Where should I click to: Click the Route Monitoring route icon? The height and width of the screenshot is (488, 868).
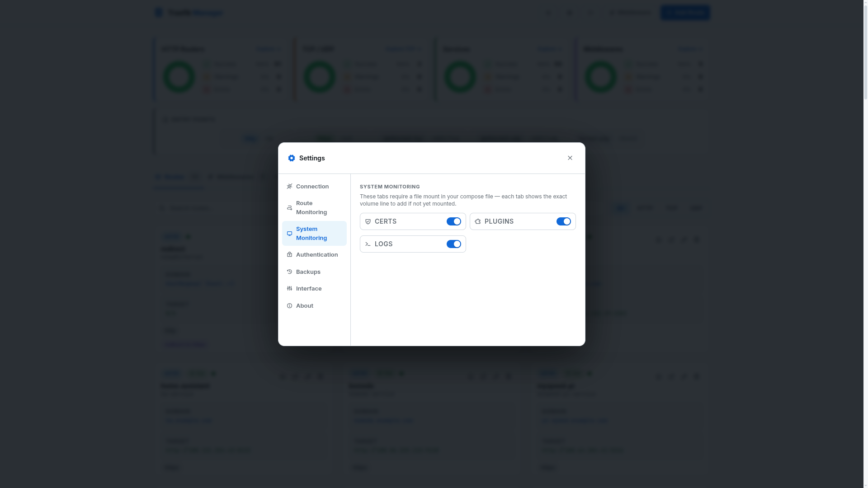tap(289, 207)
